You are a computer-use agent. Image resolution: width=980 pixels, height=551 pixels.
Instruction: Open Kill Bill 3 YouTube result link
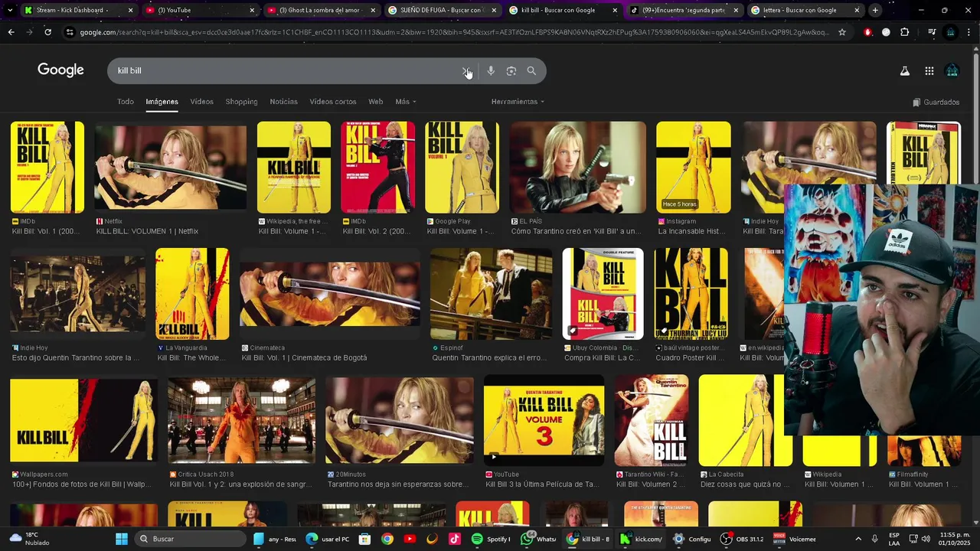tap(543, 484)
